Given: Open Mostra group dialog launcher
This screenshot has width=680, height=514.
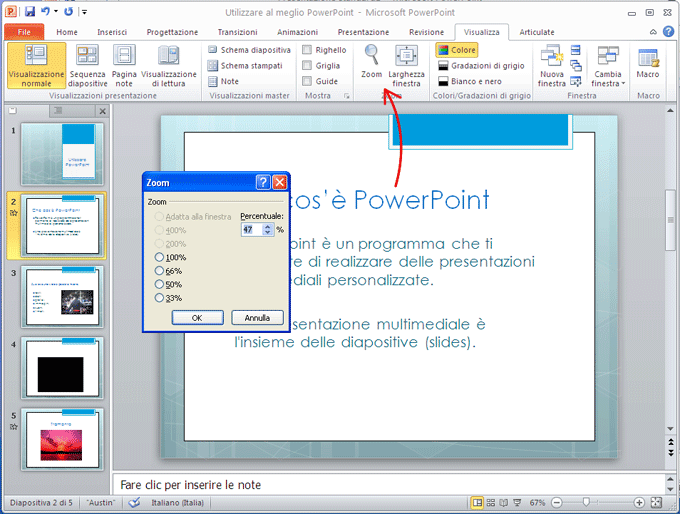Looking at the screenshot, I should click(x=347, y=96).
